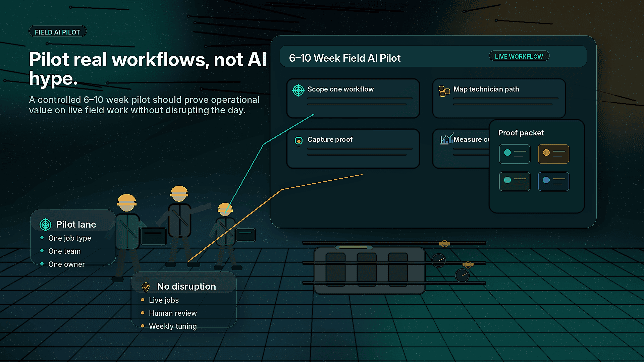Click the Proof packet heading
The height and width of the screenshot is (362, 644).
(521, 133)
